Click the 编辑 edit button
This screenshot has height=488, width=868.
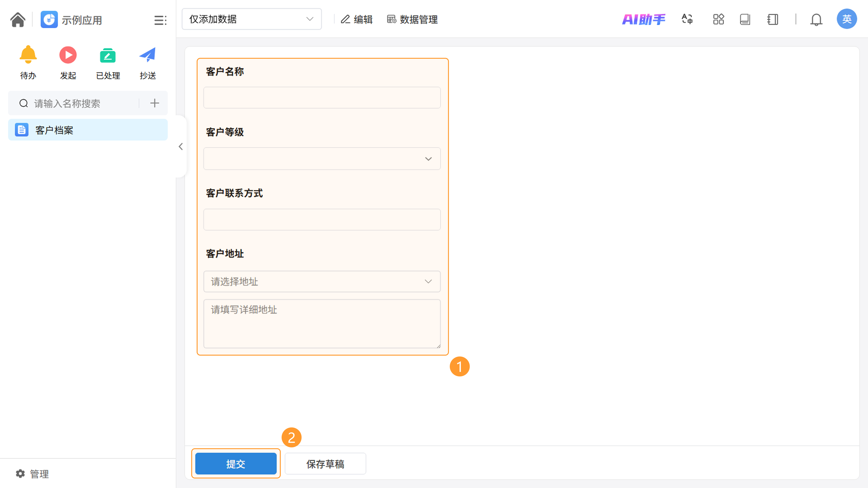click(357, 19)
